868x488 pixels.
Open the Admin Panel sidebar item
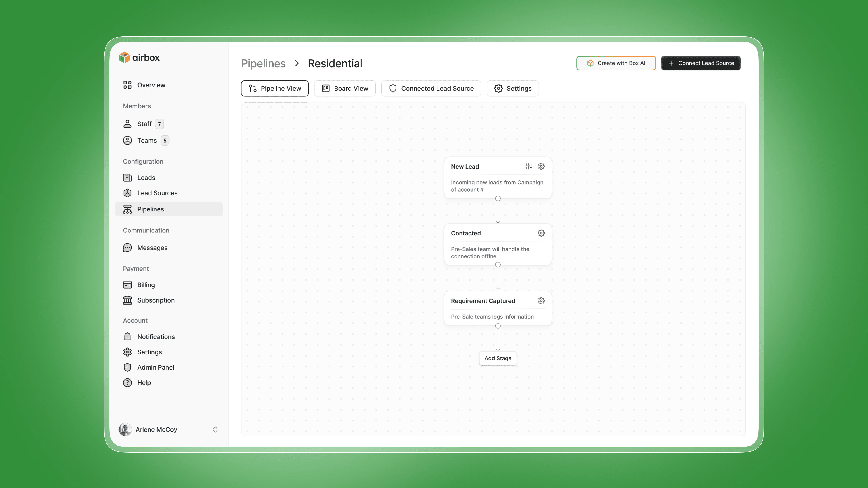155,367
